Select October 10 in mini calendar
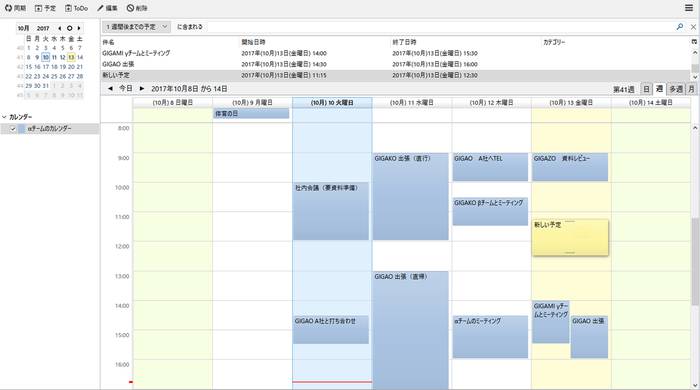 pos(46,57)
